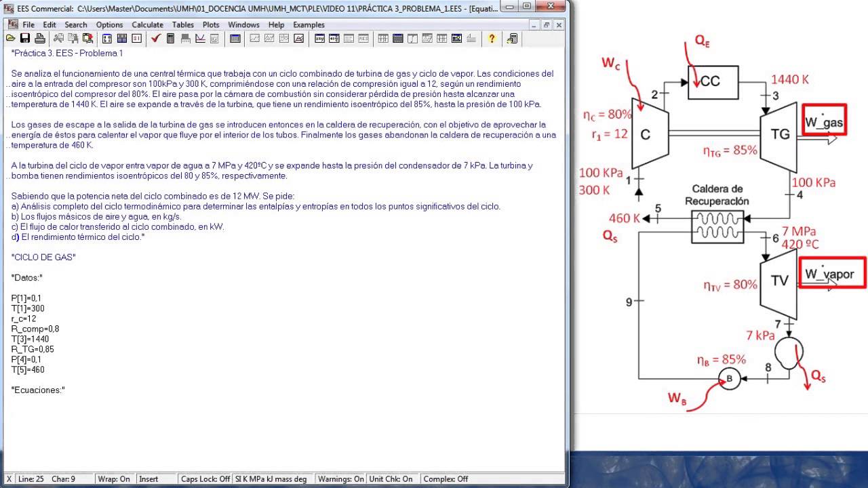Image resolution: width=868 pixels, height=488 pixels.
Task: Click the Min/Max curve toolbar icon
Action: 200,39
